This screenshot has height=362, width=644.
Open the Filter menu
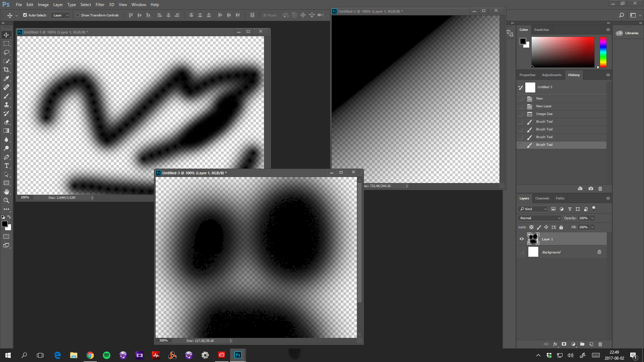pos(100,4)
